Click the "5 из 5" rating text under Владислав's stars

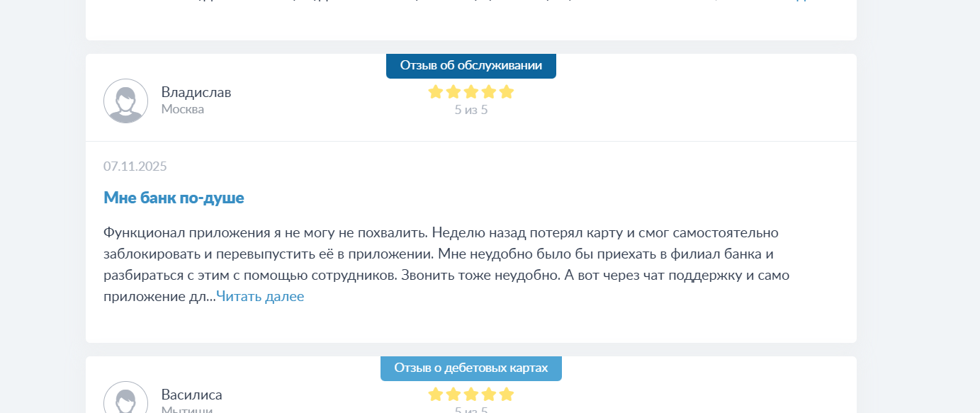click(471, 110)
